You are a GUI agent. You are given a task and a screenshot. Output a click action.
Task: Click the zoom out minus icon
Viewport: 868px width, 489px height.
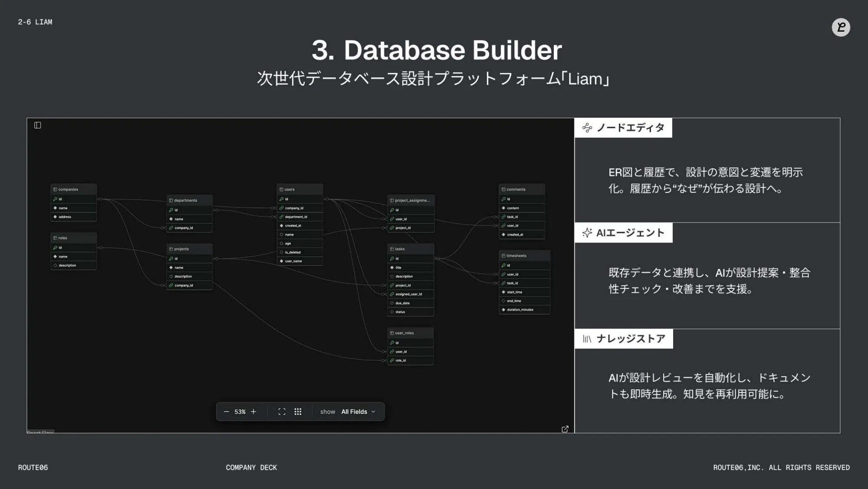[x=226, y=412]
